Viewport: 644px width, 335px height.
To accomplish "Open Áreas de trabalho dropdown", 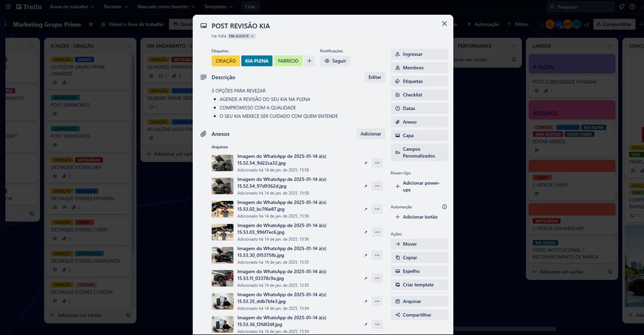I will click(72, 6).
